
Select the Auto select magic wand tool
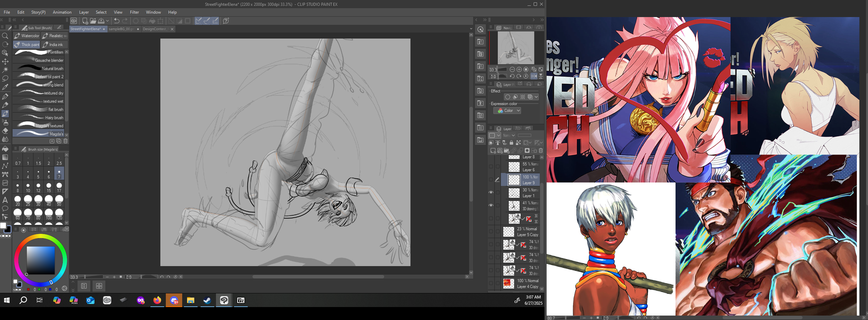pos(5,70)
